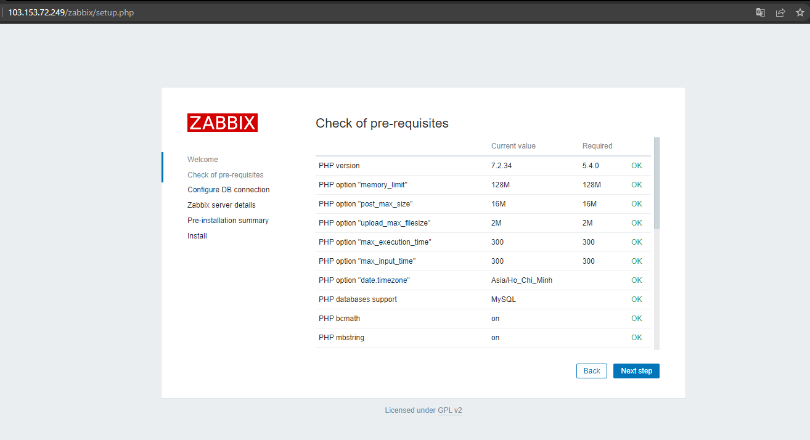The width and height of the screenshot is (810, 440).
Task: Click the PHP mbstring row label
Action: click(341, 338)
